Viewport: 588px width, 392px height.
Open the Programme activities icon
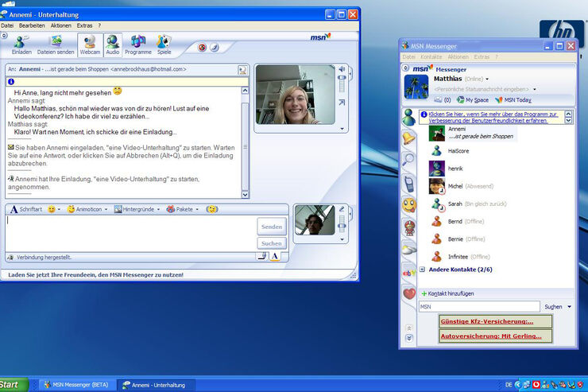(138, 45)
